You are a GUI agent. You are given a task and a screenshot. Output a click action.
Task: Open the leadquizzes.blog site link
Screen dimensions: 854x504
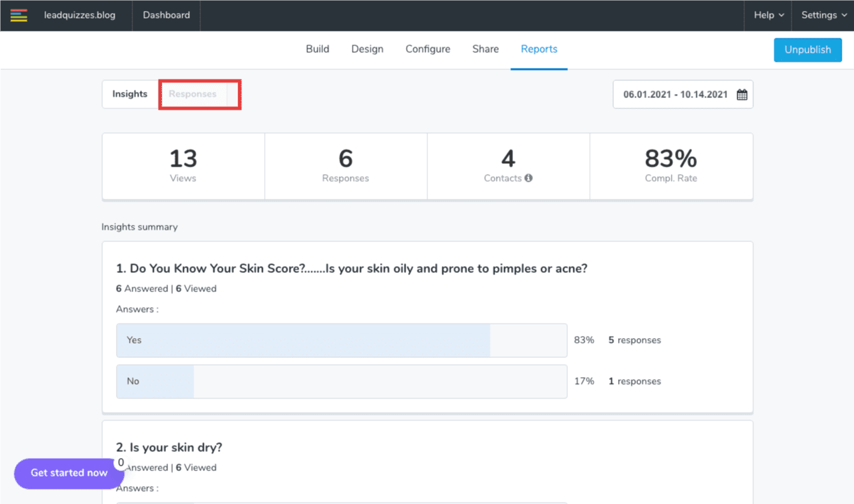click(x=80, y=15)
